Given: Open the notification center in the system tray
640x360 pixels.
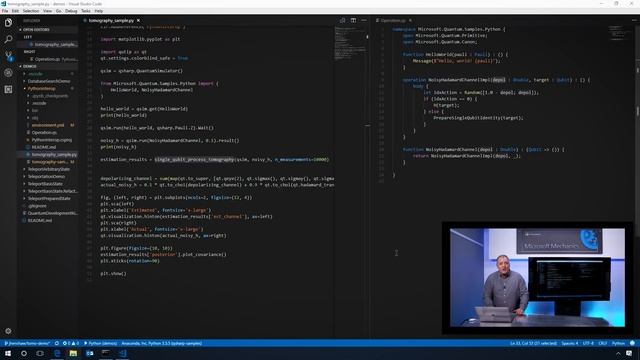Looking at the screenshot, I should click(x=629, y=353).
